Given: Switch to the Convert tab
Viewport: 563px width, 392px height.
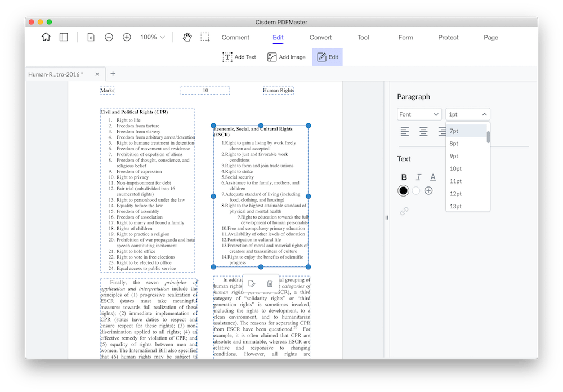Looking at the screenshot, I should click(x=320, y=38).
